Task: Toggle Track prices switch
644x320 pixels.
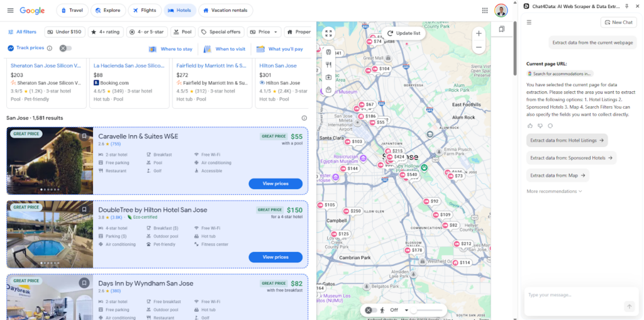Action: (x=65, y=48)
